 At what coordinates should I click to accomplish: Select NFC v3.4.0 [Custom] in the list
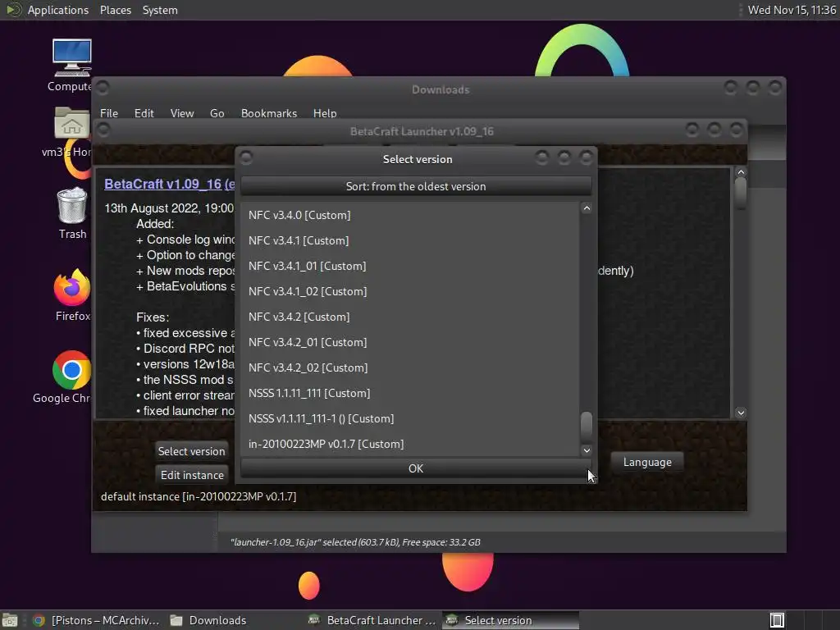pos(410,215)
